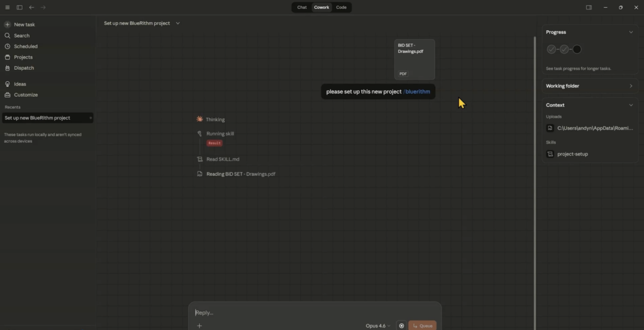The width and height of the screenshot is (644, 330).
Task: Switch to the Chat tab
Action: click(302, 8)
